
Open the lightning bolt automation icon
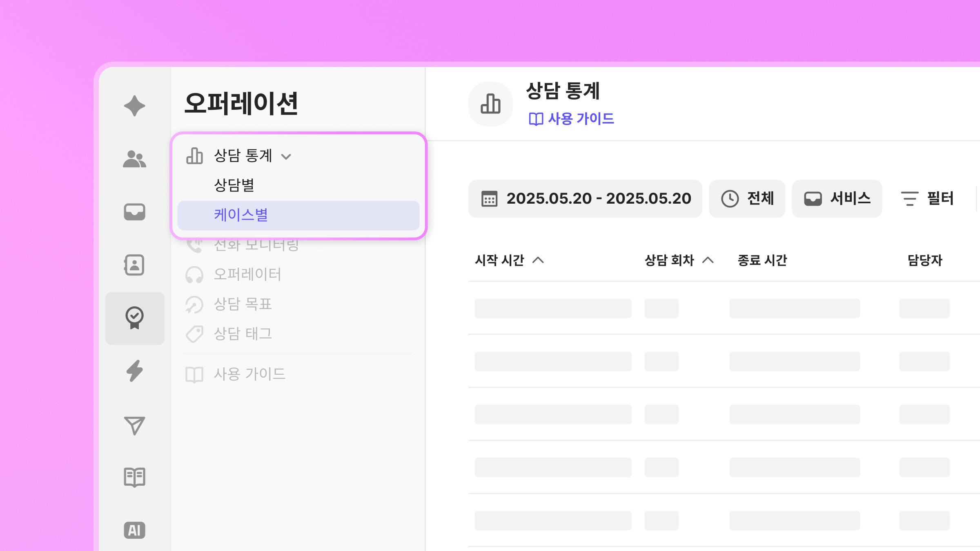click(x=134, y=371)
